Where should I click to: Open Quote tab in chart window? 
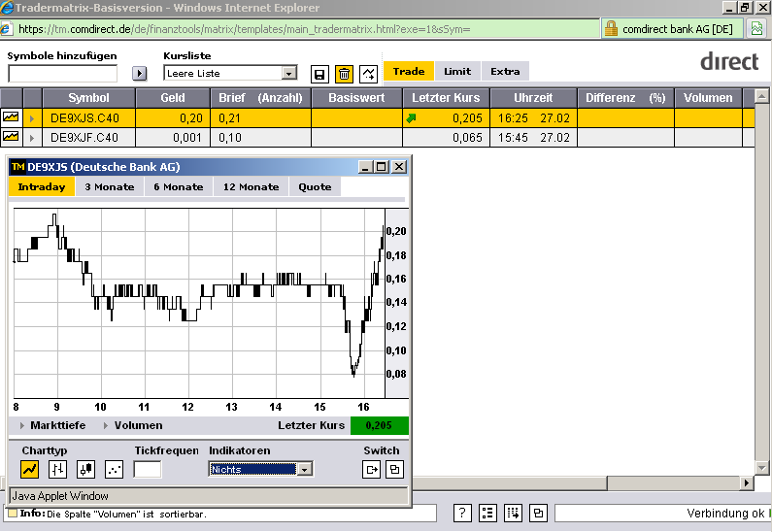click(x=315, y=187)
